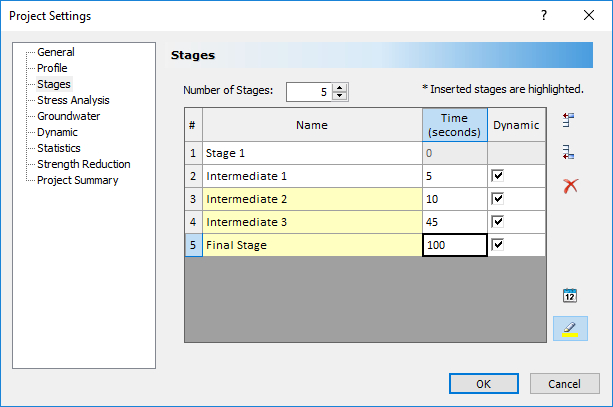This screenshot has height=407, width=613.
Task: Go to the Groundwater settings page
Action: coord(68,116)
